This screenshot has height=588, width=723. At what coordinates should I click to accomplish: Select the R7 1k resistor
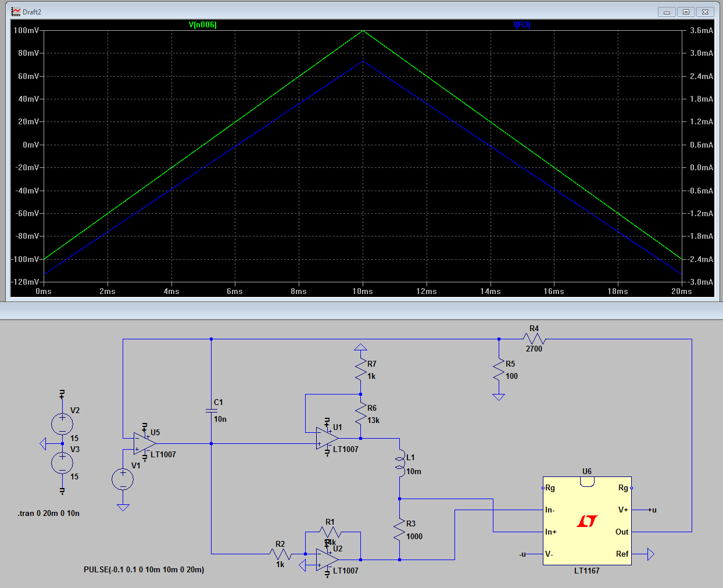click(360, 370)
